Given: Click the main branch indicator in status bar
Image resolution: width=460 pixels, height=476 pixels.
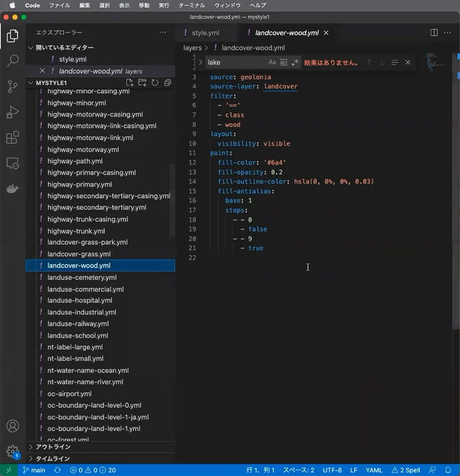Looking at the screenshot, I should pos(34,470).
